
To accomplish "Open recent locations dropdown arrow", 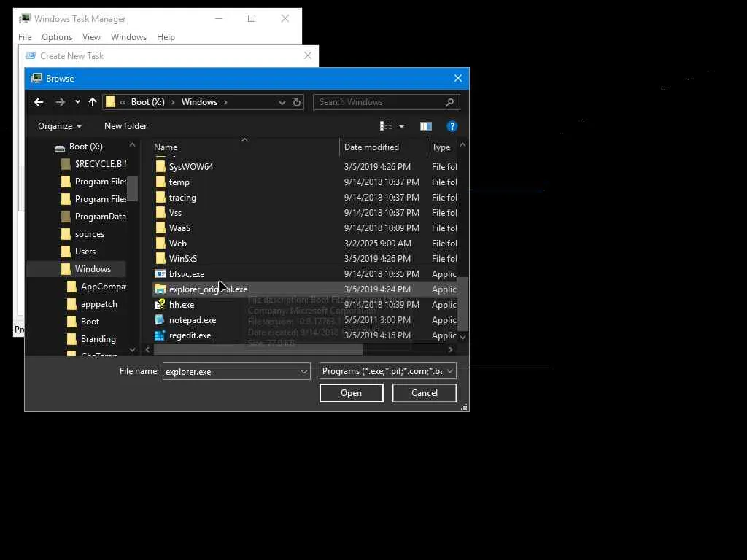I will pos(77,102).
